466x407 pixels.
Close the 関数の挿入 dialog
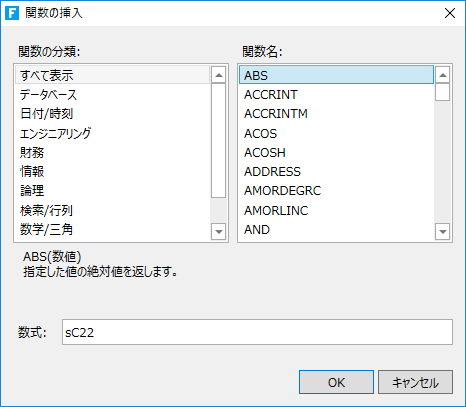click(450, 13)
